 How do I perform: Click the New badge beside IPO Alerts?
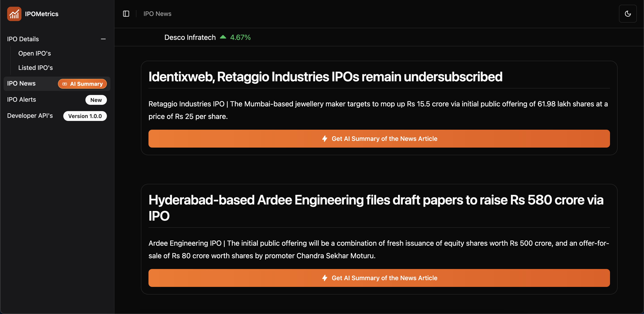click(96, 100)
